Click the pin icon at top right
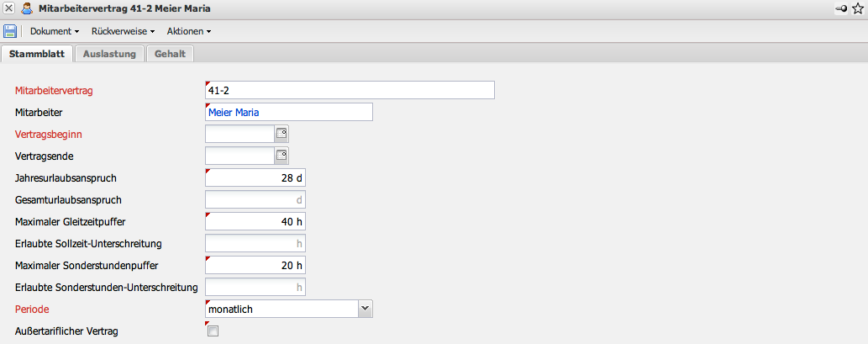Image resolution: width=868 pixels, height=344 pixels. 841,8
